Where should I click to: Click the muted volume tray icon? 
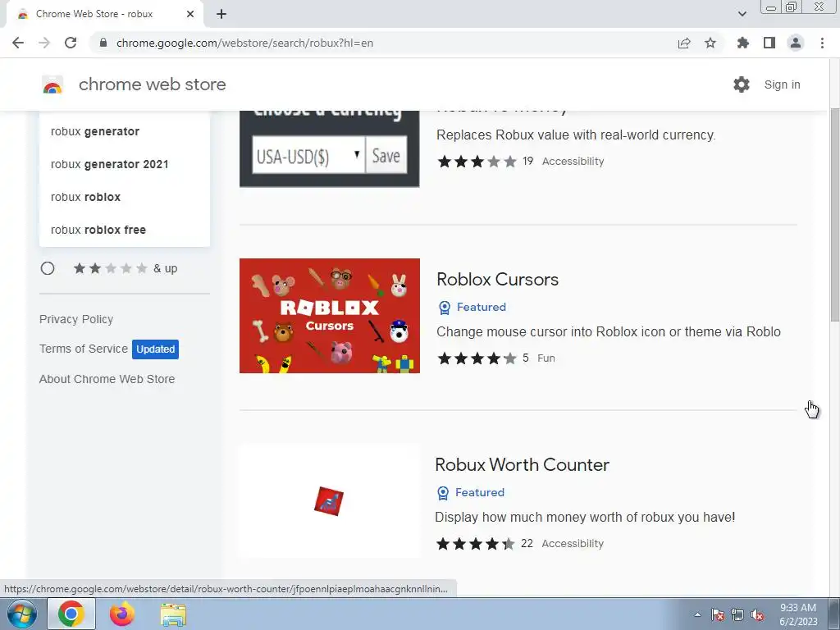(x=757, y=614)
